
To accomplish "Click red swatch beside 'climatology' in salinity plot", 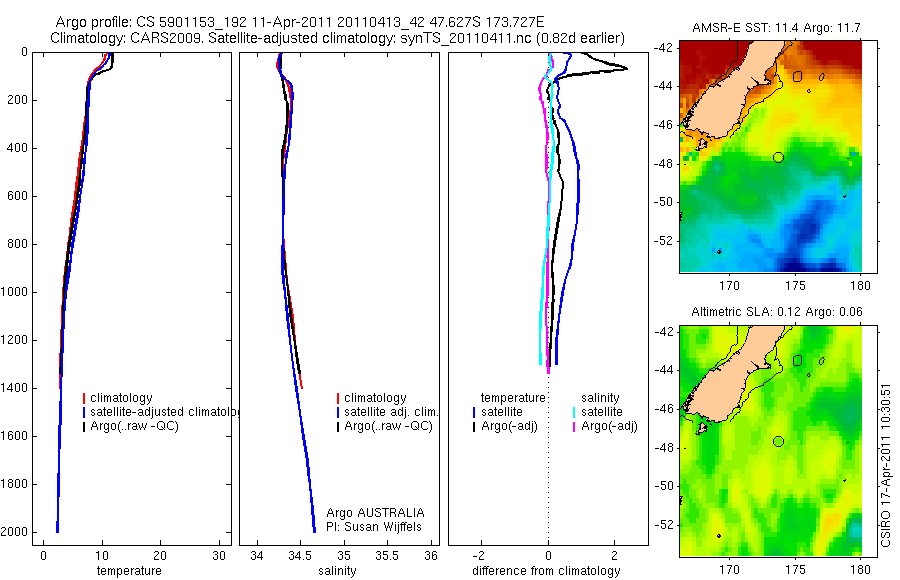I will click(x=338, y=398).
